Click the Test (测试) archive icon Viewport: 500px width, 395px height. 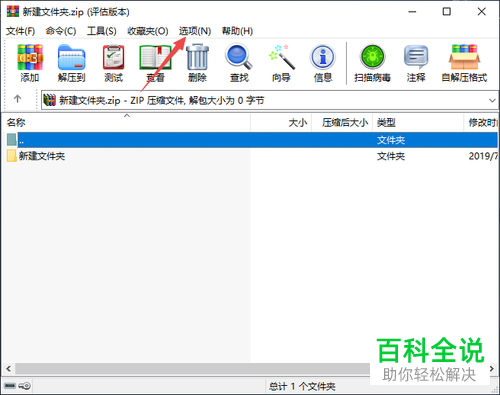[x=114, y=57]
